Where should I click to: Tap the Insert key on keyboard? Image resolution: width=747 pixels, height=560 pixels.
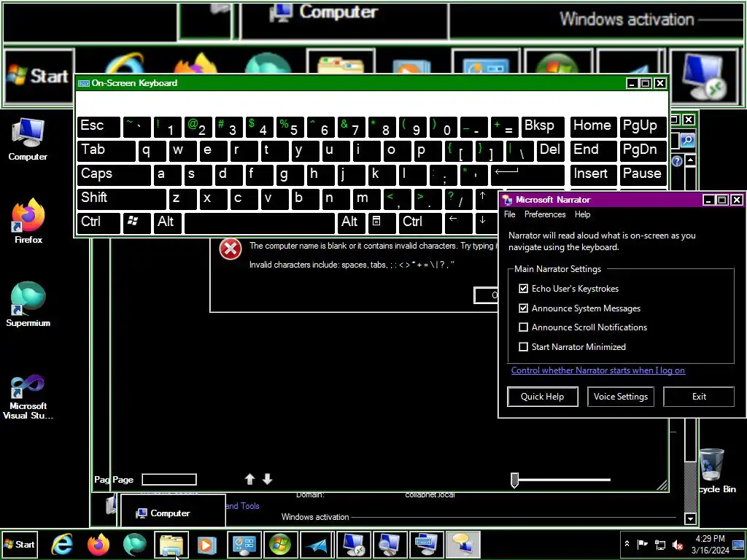[593, 175]
